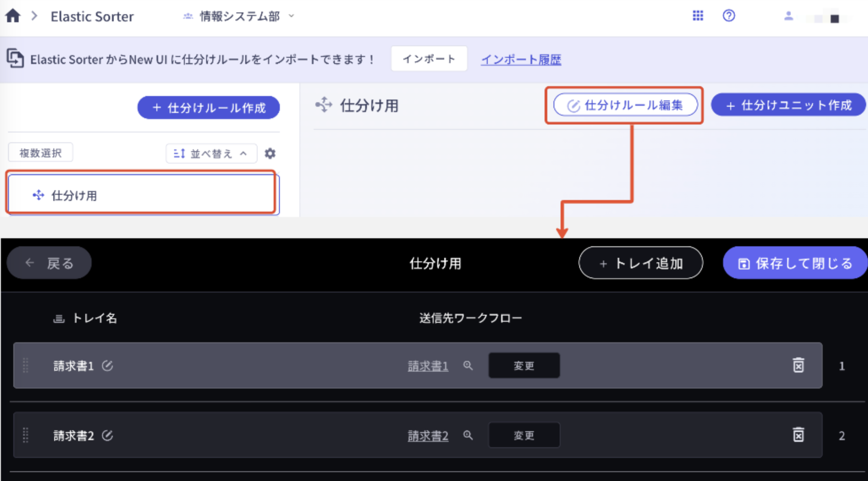This screenshot has height=481, width=868.
Task: Click the drag handle of 請求書2 row
Action: (x=25, y=435)
